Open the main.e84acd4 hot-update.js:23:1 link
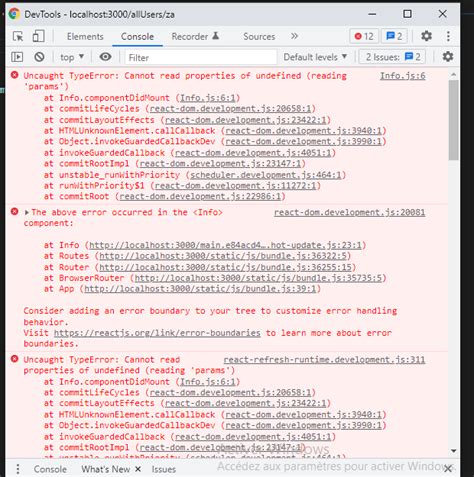The image size is (474, 477). click(225, 245)
